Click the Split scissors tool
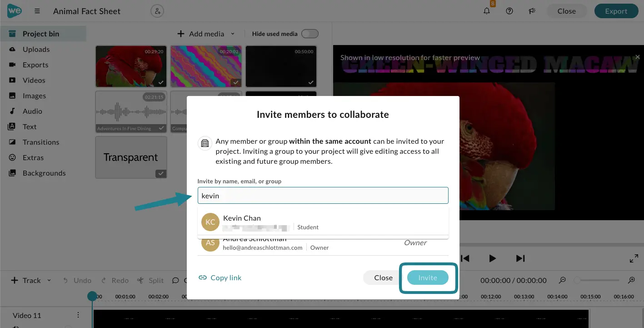 tap(150, 280)
